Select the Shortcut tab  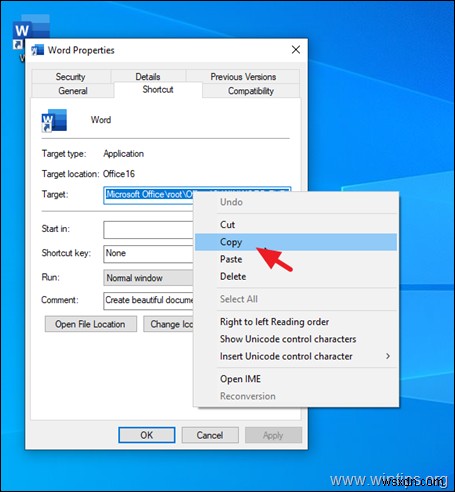tap(158, 90)
